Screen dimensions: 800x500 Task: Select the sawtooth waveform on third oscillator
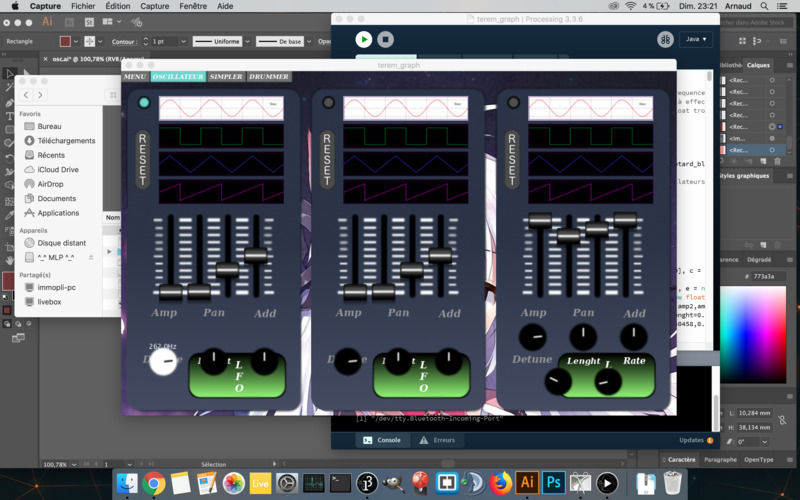[591, 191]
